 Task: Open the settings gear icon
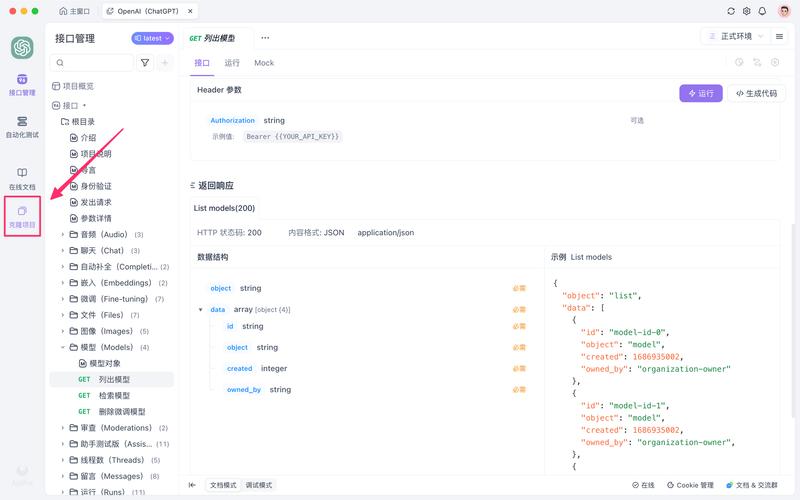click(747, 11)
